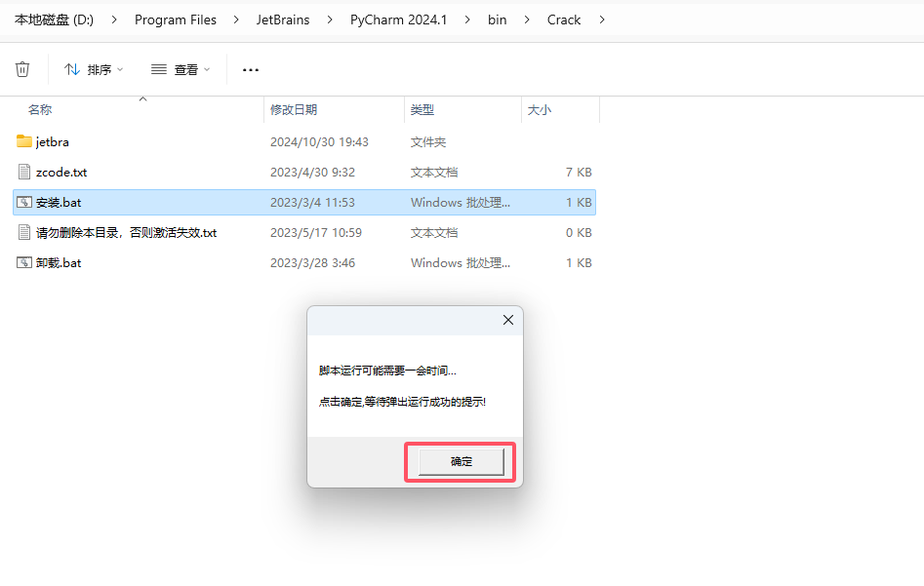The width and height of the screenshot is (924, 586).
Task: Click Windows 批处理 type cell for 安装.bat
Action: pos(461,203)
